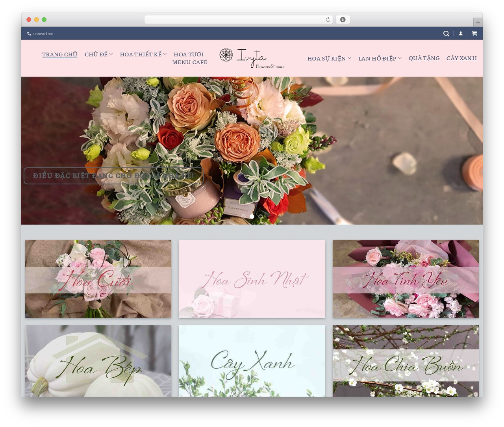Click the Ivyta flower logo

[252, 58]
